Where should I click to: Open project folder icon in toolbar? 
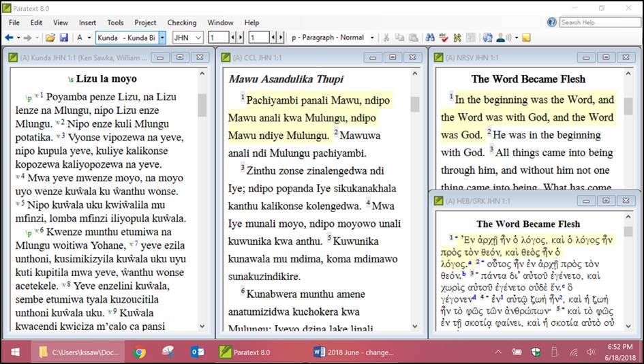point(50,37)
